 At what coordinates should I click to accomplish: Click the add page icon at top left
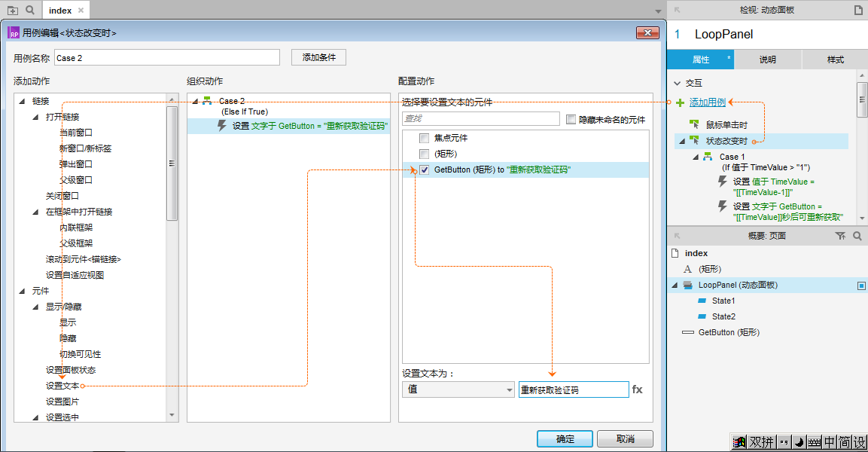pos(12,10)
